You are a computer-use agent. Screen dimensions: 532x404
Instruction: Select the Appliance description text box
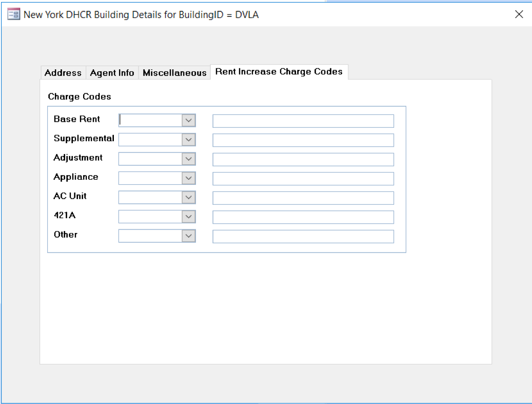303,179
